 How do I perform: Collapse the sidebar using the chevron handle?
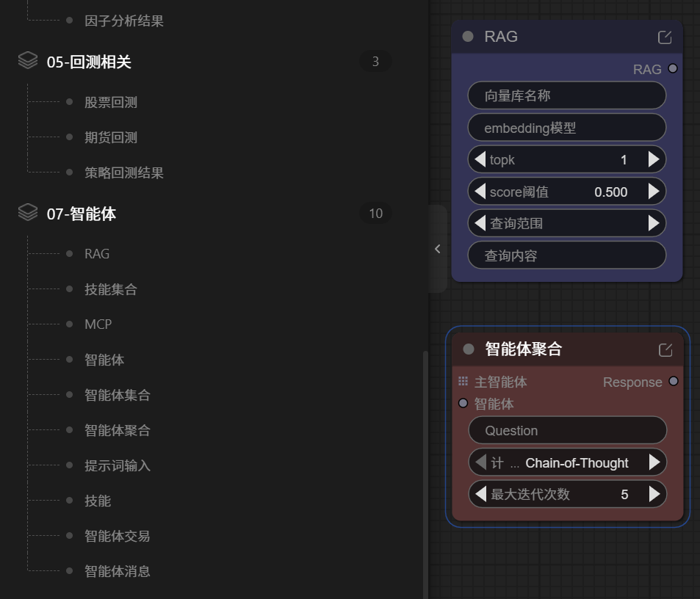click(x=438, y=249)
